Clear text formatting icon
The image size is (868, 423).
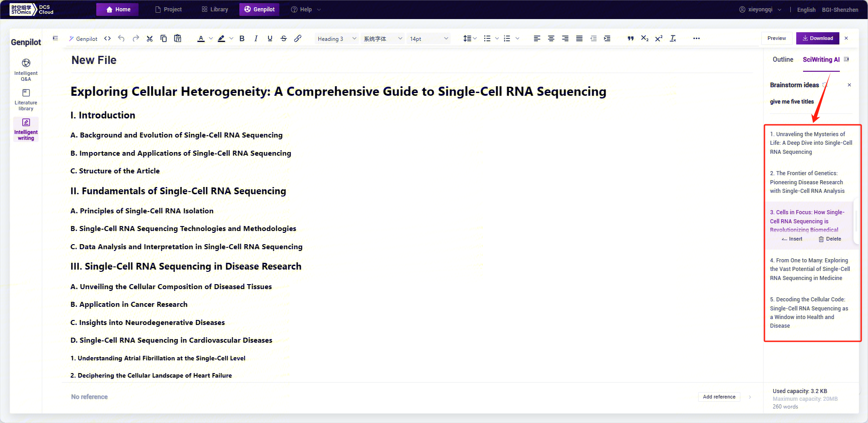[673, 39]
